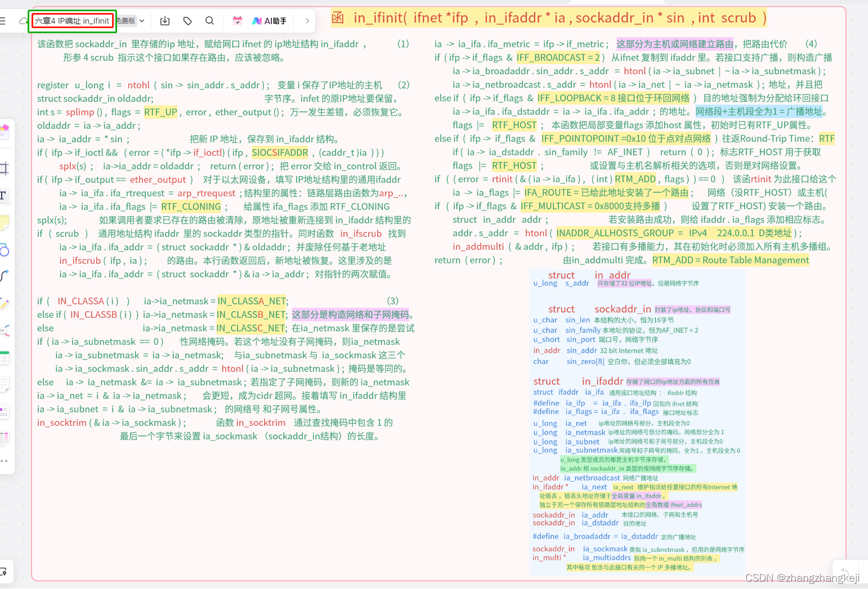The height and width of the screenshot is (589, 868).
Task: Click the file title 六章4 IP编址 in_ifinit
Action: 72,21
